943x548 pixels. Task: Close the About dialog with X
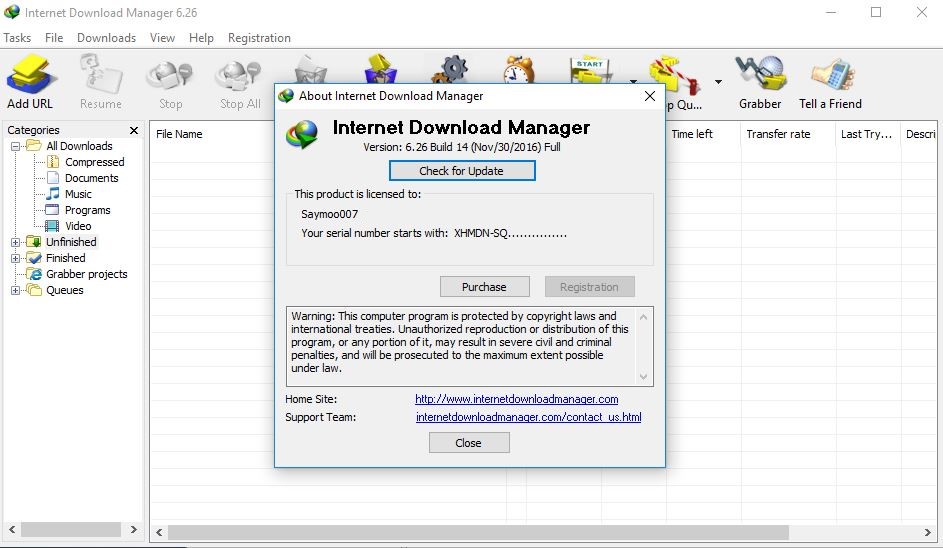pyautogui.click(x=650, y=96)
